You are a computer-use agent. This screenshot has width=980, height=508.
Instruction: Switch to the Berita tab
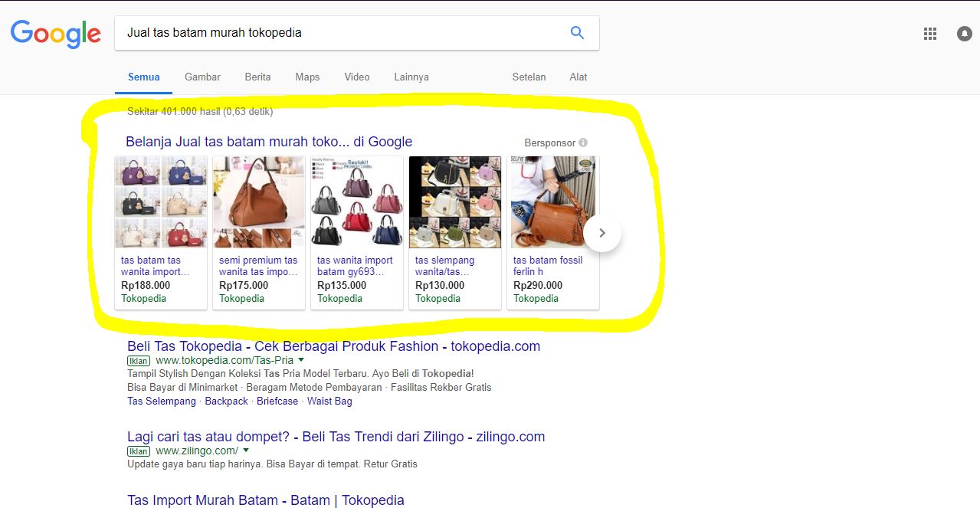tap(257, 77)
